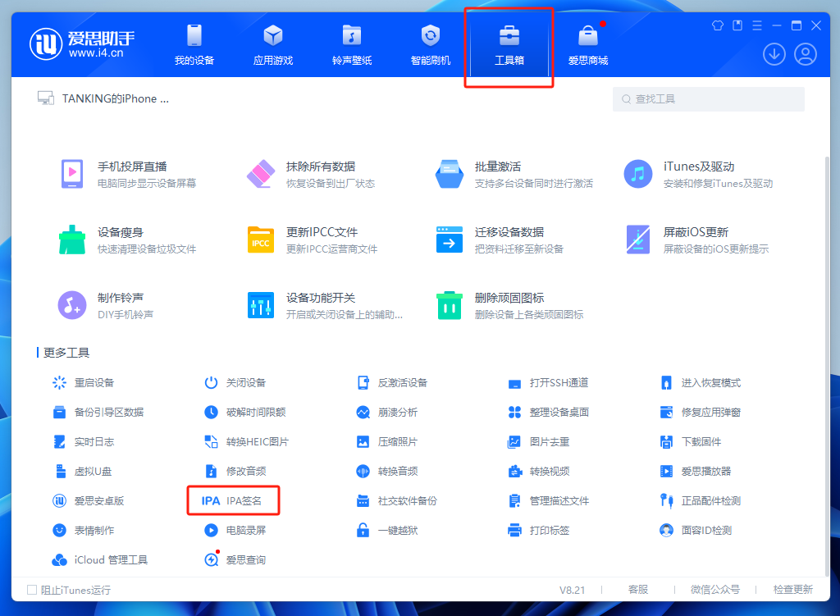Screen dimensions: 840x616
Task: Toggle 阻止iTunes运行 checkbox
Action: click(32, 590)
